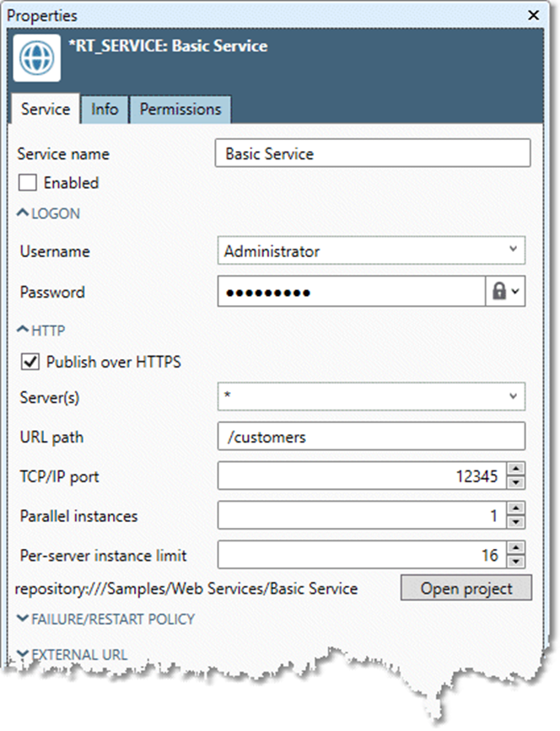Enable the service with the Enabled checkbox
The image size is (560, 731).
point(29,183)
